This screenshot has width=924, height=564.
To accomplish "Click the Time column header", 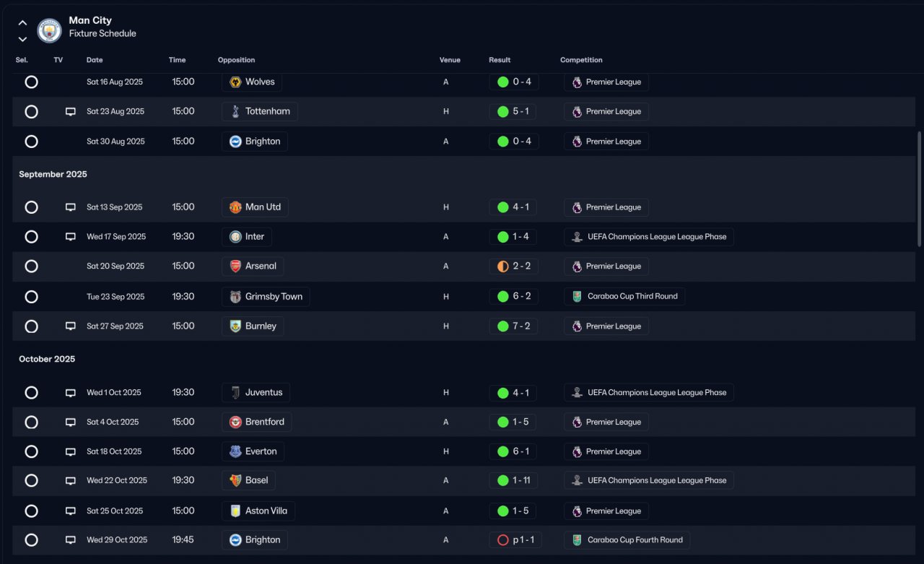I will click(x=177, y=60).
